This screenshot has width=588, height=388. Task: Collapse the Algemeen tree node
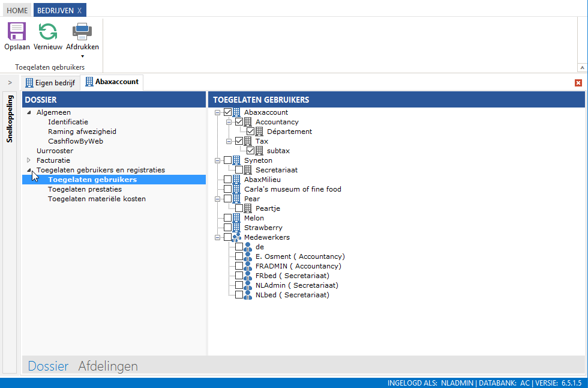[x=28, y=112]
